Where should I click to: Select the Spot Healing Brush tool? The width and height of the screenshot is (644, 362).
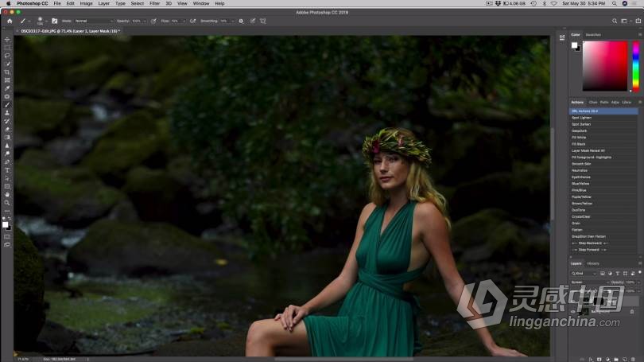(x=7, y=96)
